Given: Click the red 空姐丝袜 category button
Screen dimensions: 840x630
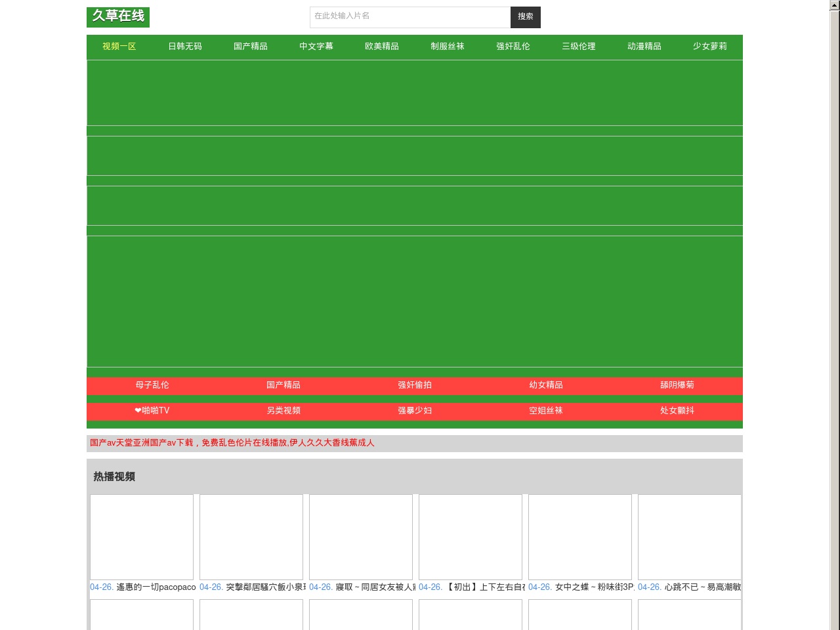Looking at the screenshot, I should tap(546, 411).
